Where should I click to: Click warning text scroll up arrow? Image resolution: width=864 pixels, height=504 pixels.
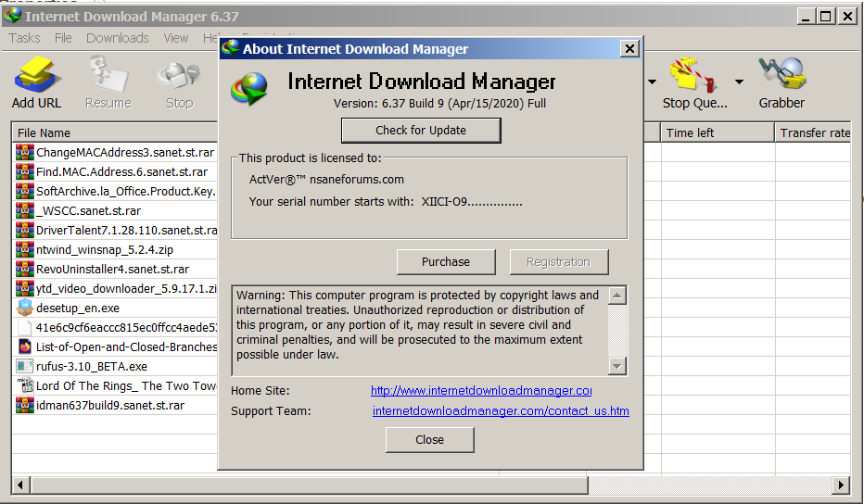pos(617,296)
